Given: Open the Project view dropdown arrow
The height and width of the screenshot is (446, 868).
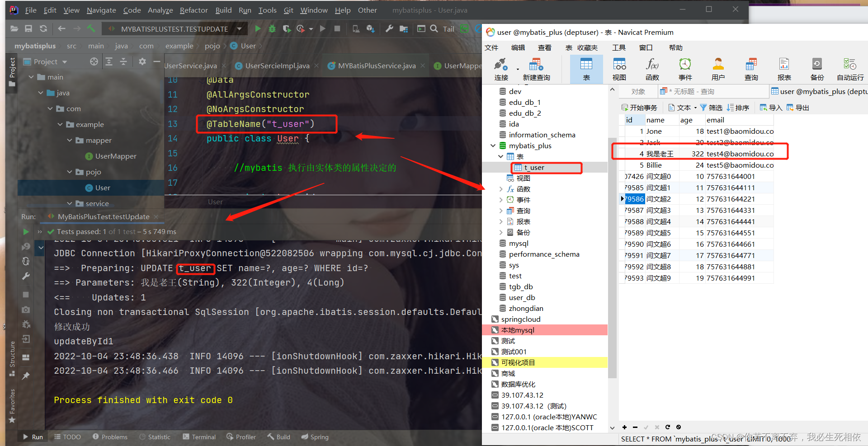Looking at the screenshot, I should [x=65, y=62].
